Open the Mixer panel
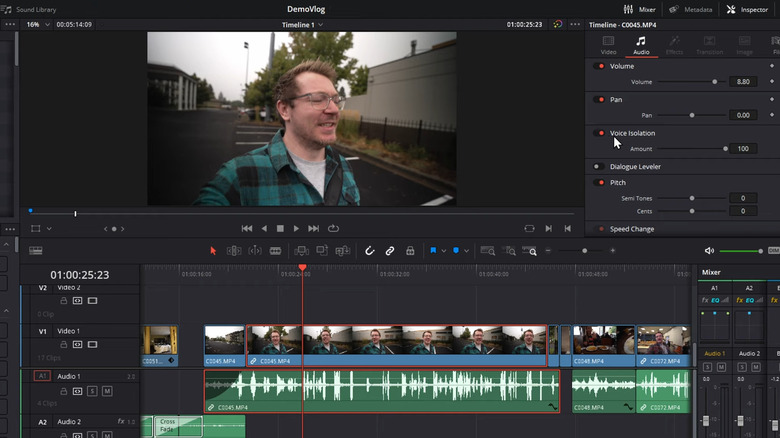The width and height of the screenshot is (780, 438). (640, 9)
